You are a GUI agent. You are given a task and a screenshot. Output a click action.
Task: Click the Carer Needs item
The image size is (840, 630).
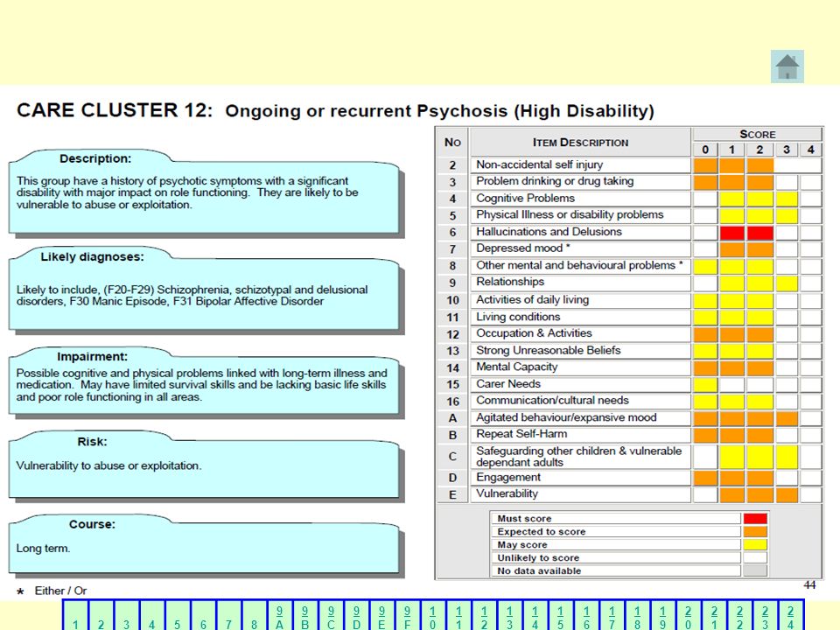pyautogui.click(x=581, y=384)
